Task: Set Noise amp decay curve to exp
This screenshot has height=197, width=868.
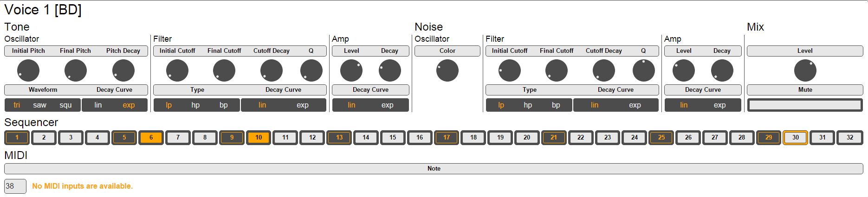Action: click(720, 105)
